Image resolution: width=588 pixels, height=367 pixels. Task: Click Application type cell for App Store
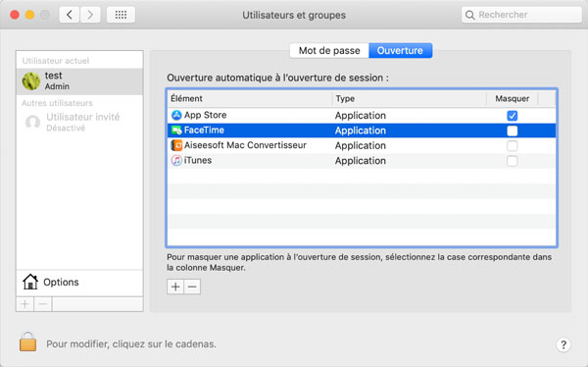coord(361,116)
